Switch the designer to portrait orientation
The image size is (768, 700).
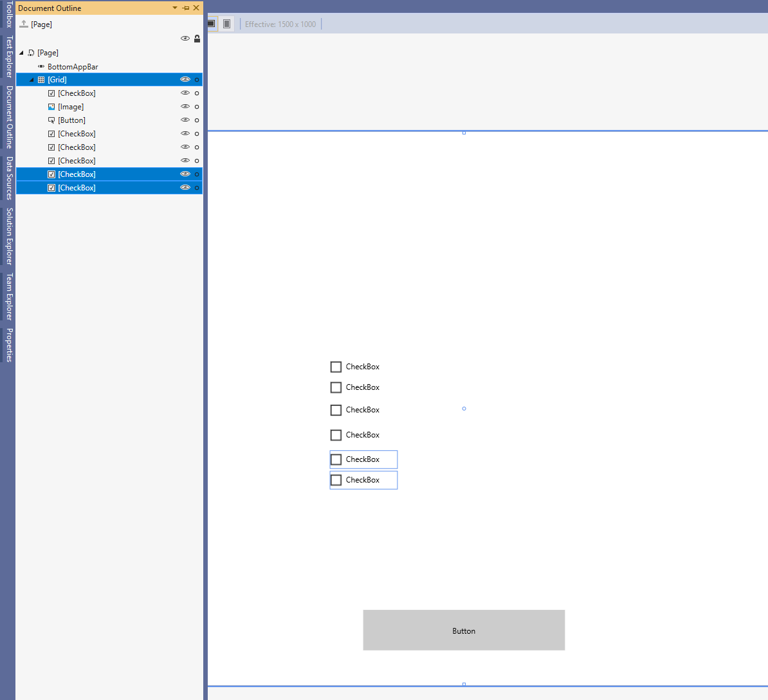pyautogui.click(x=227, y=24)
